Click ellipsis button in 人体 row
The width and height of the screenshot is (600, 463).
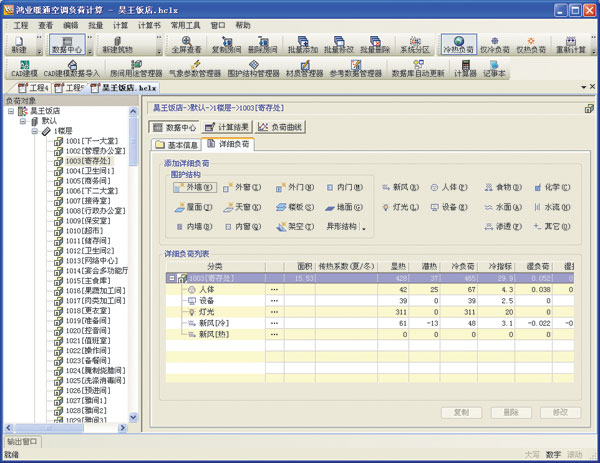coord(274,290)
